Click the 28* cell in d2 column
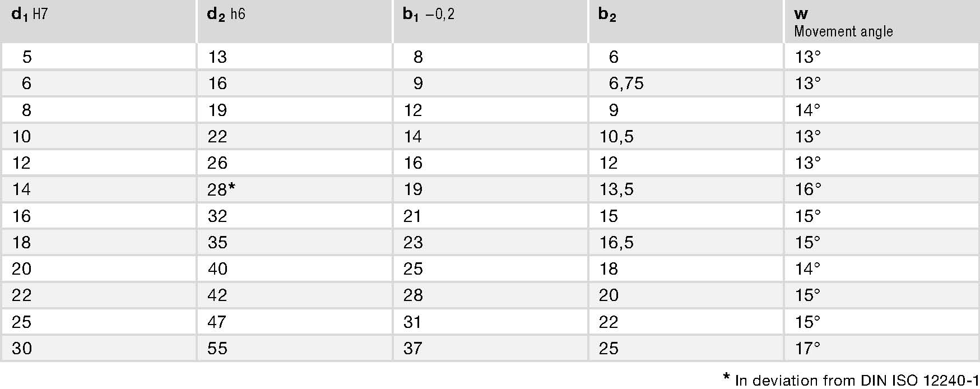980x389 pixels. (221, 189)
